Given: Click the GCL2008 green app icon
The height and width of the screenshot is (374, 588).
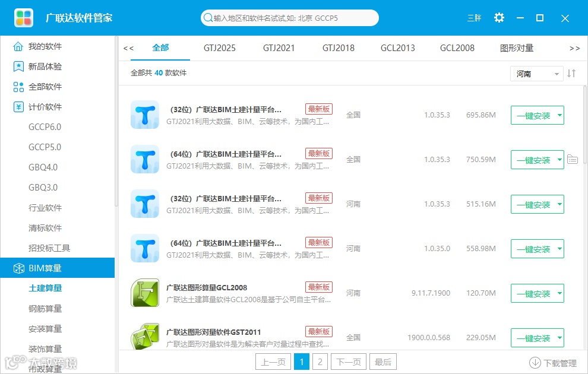Looking at the screenshot, I should tap(145, 293).
